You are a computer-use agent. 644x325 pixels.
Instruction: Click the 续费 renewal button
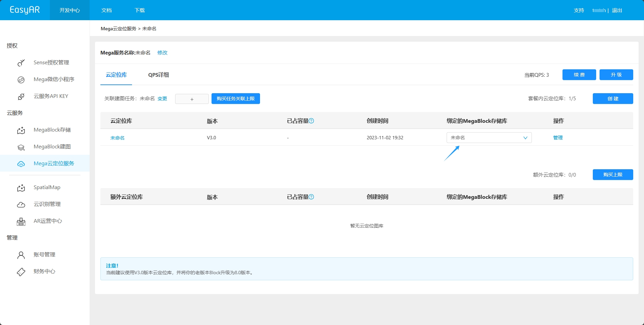point(579,75)
